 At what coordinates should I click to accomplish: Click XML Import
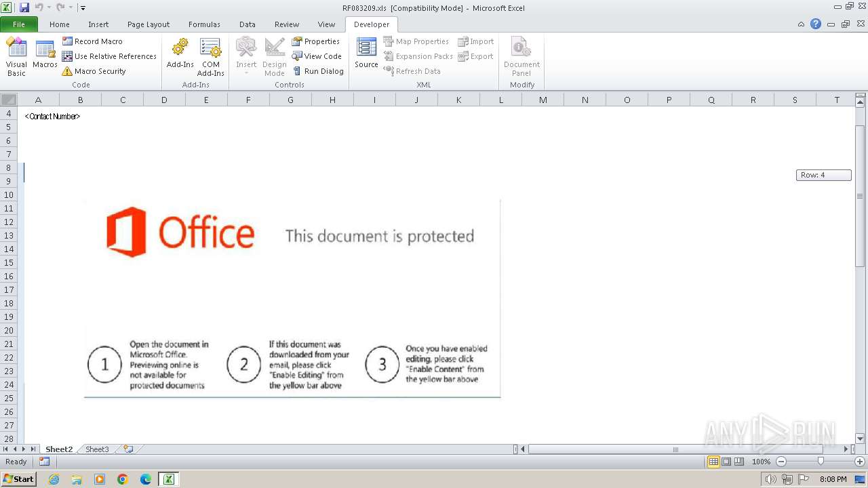tap(476, 41)
